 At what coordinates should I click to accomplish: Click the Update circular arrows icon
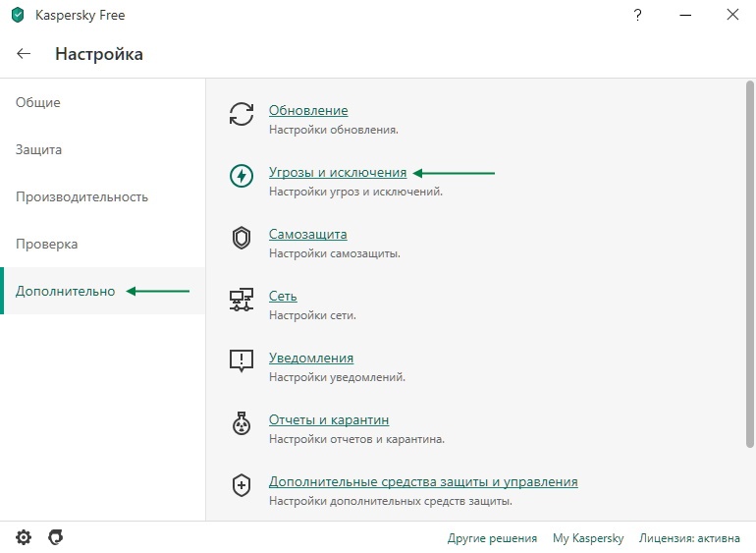pos(242,114)
